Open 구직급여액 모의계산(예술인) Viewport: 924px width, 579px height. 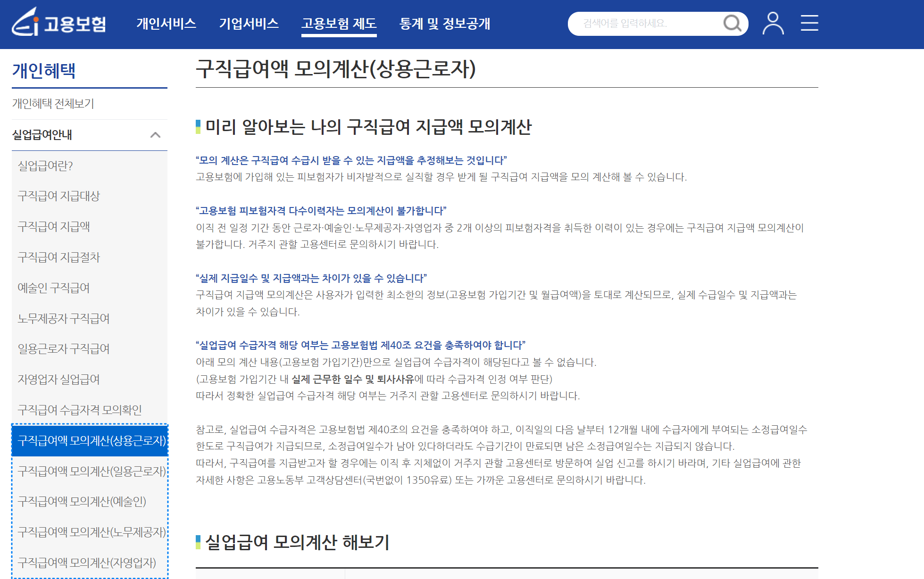click(x=83, y=502)
